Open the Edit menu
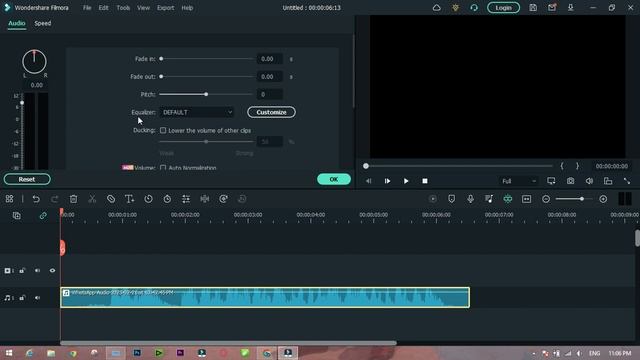640x360 pixels. [x=103, y=8]
